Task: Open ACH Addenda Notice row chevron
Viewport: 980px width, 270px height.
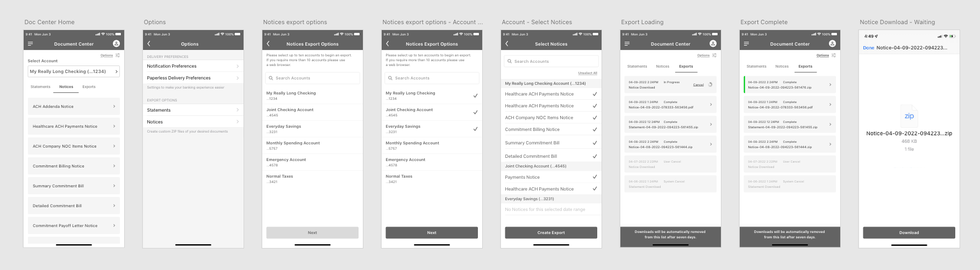Action: click(114, 106)
